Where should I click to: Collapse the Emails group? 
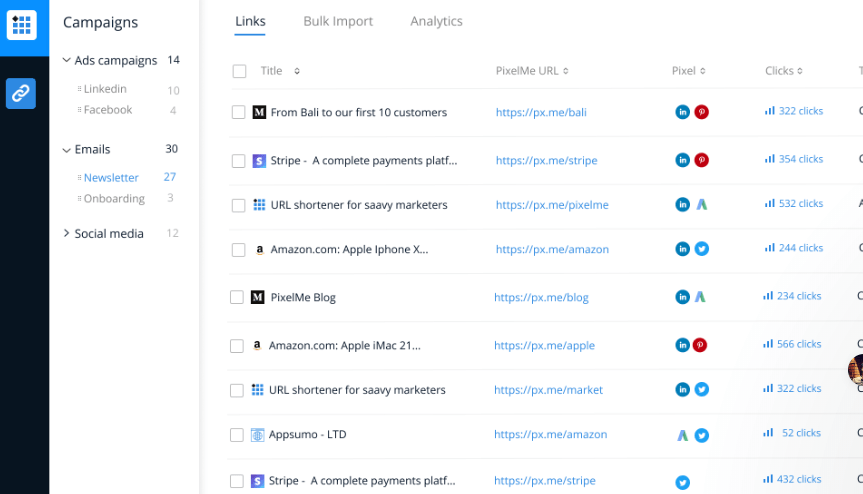(67, 150)
